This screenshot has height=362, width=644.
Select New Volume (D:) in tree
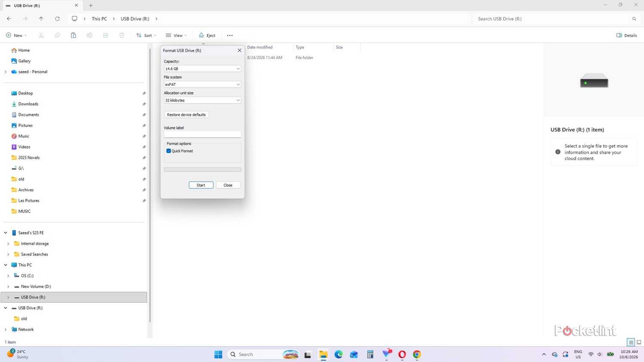36,286
